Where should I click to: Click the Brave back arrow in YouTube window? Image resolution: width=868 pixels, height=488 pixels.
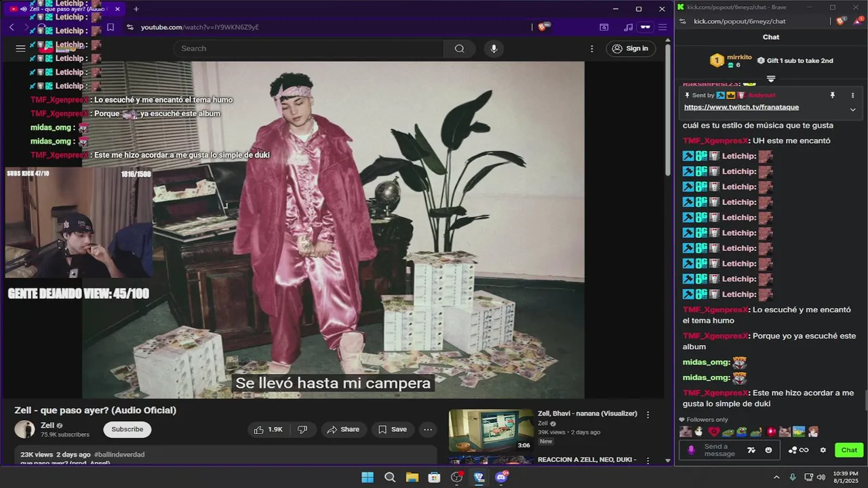(x=12, y=27)
